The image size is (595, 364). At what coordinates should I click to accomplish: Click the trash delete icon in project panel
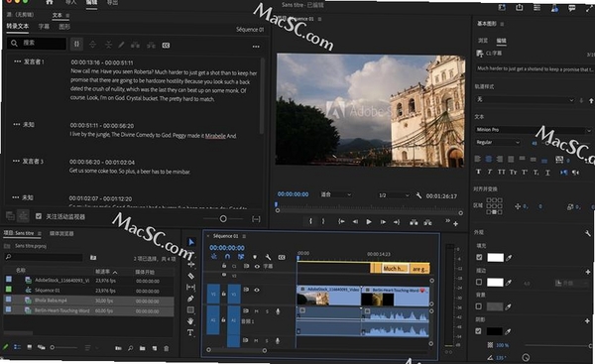(x=167, y=348)
